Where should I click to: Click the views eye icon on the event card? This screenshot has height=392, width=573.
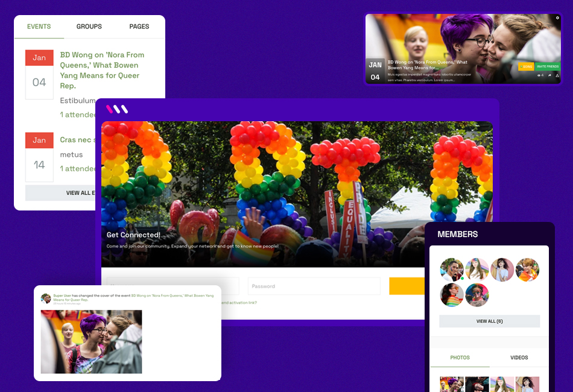click(x=539, y=75)
